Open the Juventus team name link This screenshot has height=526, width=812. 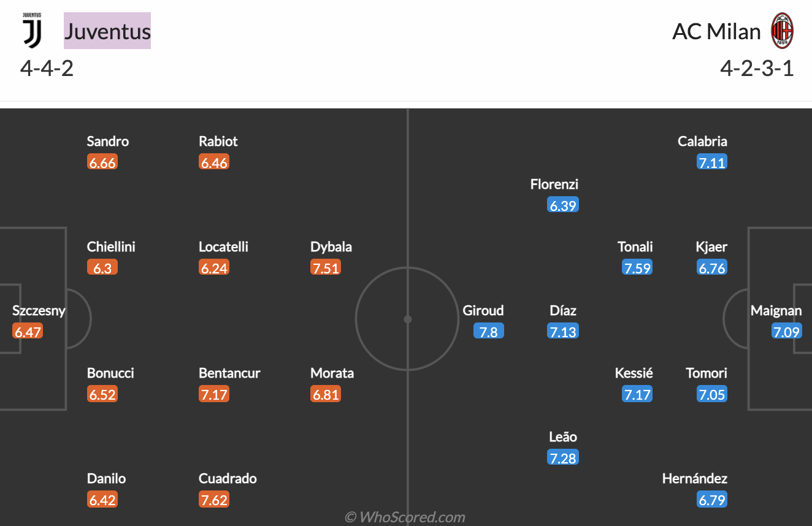(x=107, y=31)
